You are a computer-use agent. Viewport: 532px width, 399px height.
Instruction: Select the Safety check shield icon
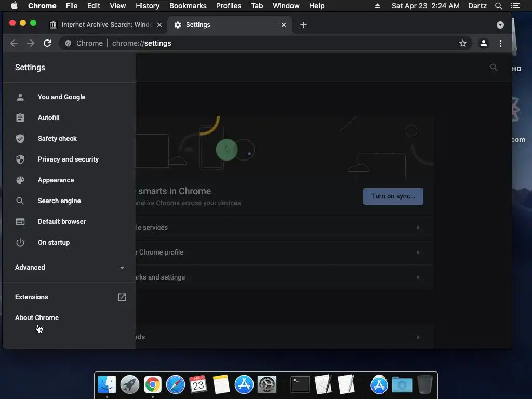[20, 138]
